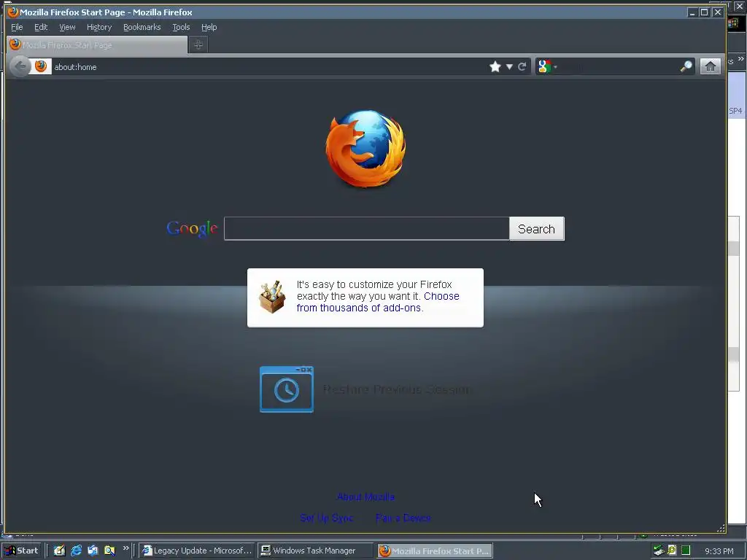The height and width of the screenshot is (560, 747).
Task: Expand hidden quick launch items chevron
Action: 125,548
